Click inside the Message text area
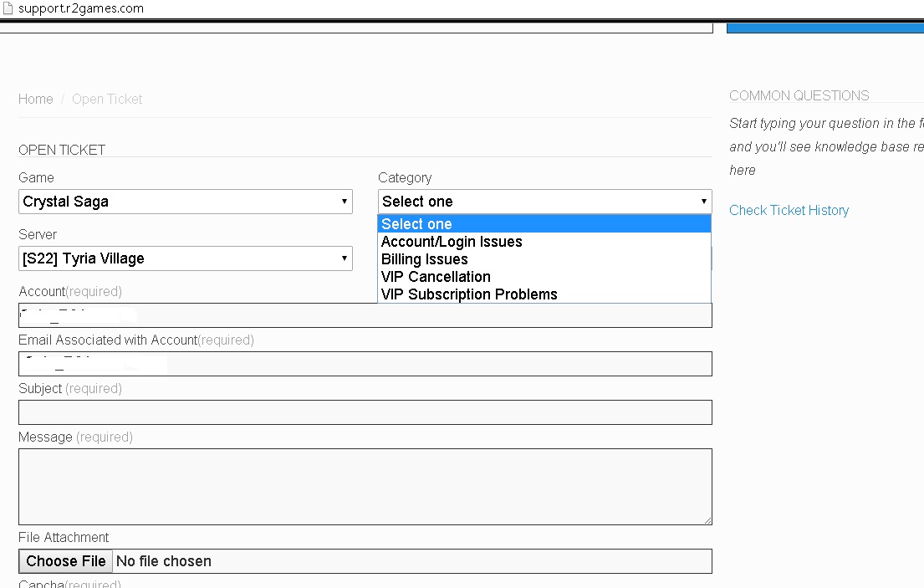The width and height of the screenshot is (924, 588). pos(365,487)
